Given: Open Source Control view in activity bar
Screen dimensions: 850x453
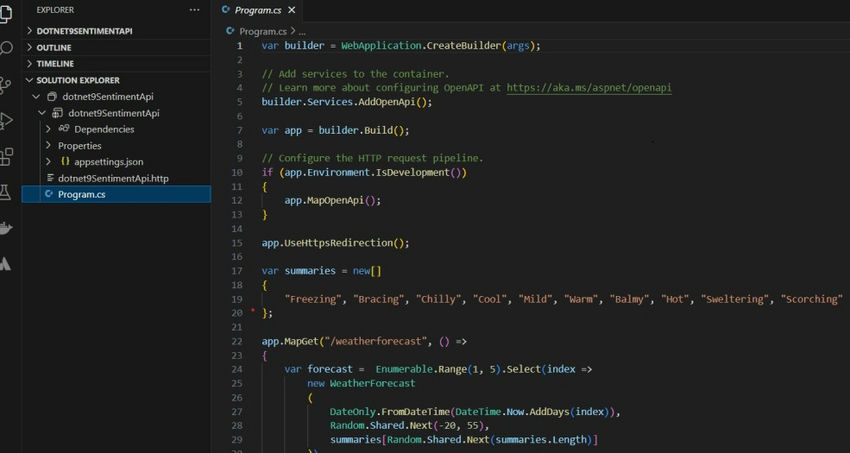Looking at the screenshot, I should click(5, 85).
